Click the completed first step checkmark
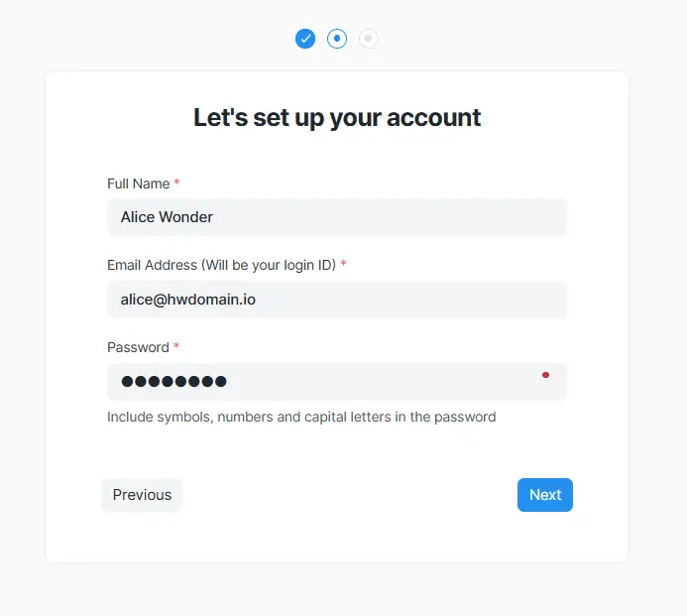 point(305,39)
